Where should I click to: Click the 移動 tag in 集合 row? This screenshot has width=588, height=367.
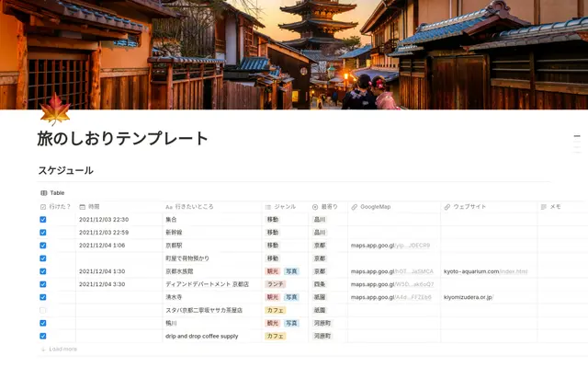pyautogui.click(x=273, y=220)
